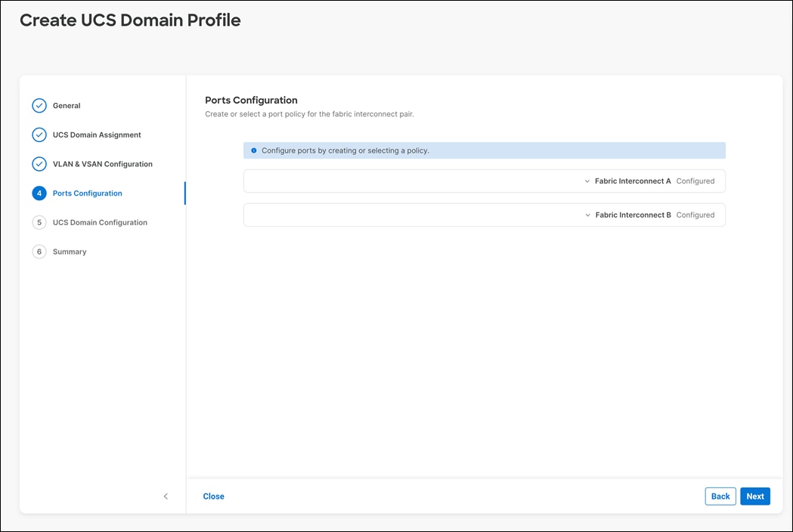Click the blue circled 4 step indicator
Image resolution: width=793 pixels, height=532 pixels.
(x=39, y=193)
